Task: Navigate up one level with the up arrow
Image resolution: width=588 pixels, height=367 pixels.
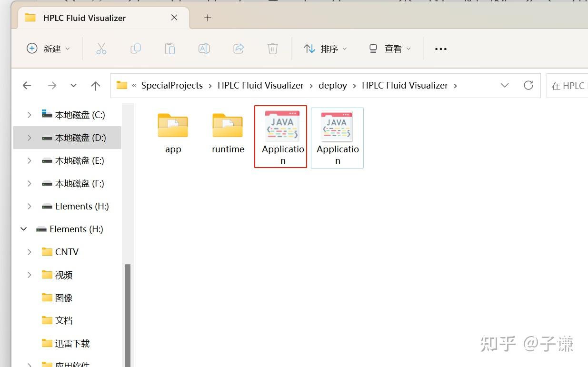Action: coord(95,85)
